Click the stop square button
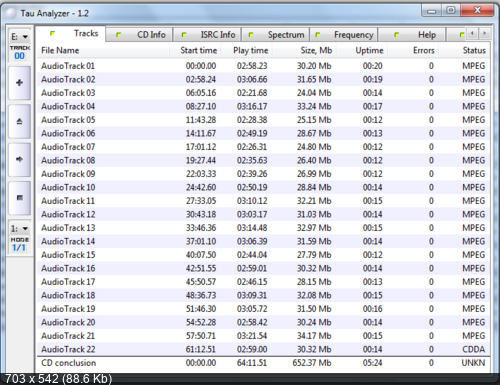This screenshot has width=500, height=385. (x=20, y=198)
